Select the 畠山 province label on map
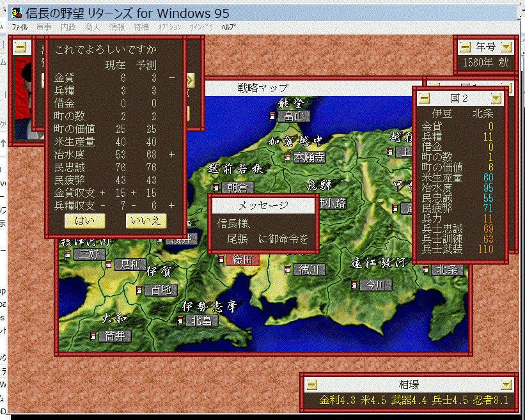 click(x=294, y=116)
